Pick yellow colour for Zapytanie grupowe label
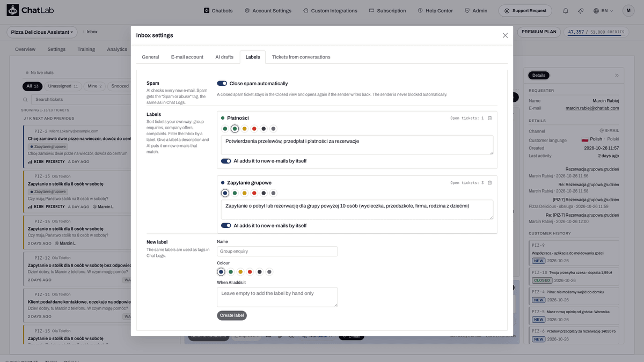 click(244, 193)
